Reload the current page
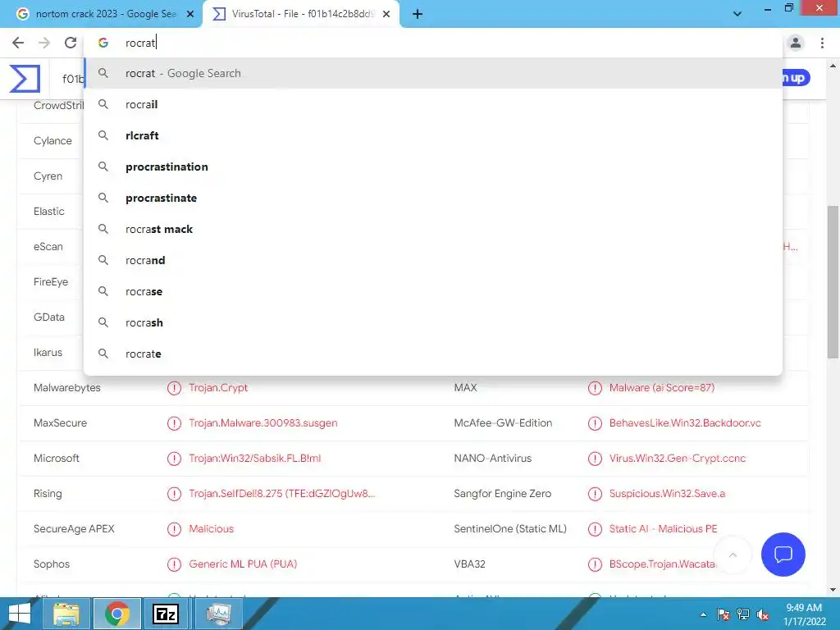 tap(71, 43)
